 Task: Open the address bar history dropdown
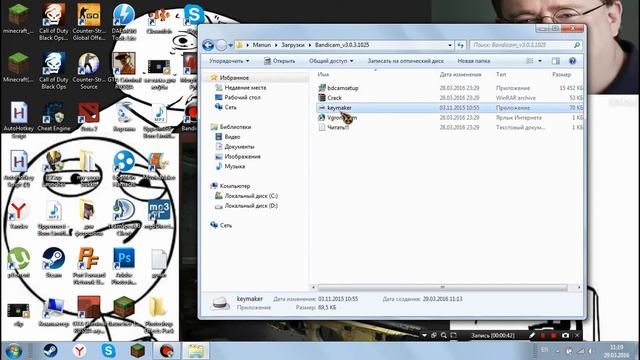coord(450,45)
